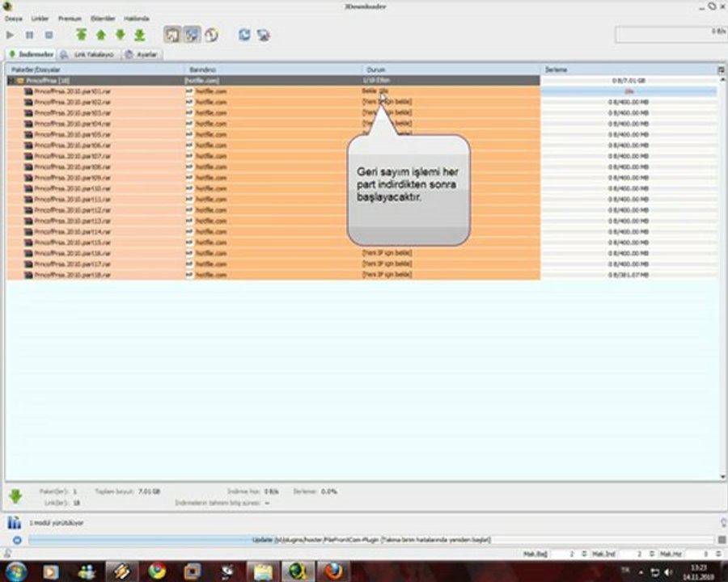The width and height of the screenshot is (728, 582).
Task: Click the down arrow of table scrollbar
Action: pyautogui.click(x=722, y=477)
